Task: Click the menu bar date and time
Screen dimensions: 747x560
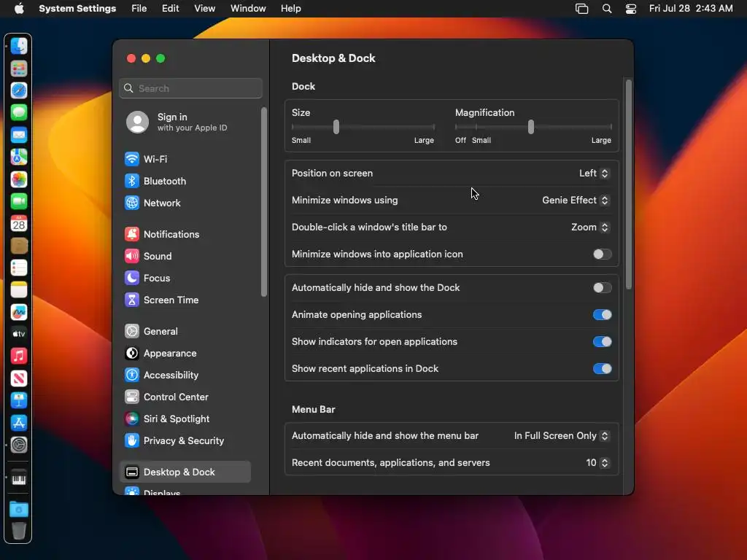Action: coord(691,9)
